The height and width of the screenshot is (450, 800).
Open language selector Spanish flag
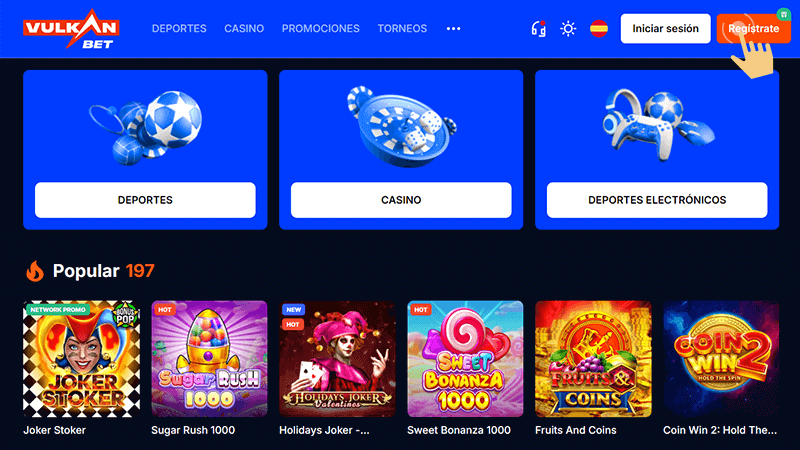click(599, 29)
